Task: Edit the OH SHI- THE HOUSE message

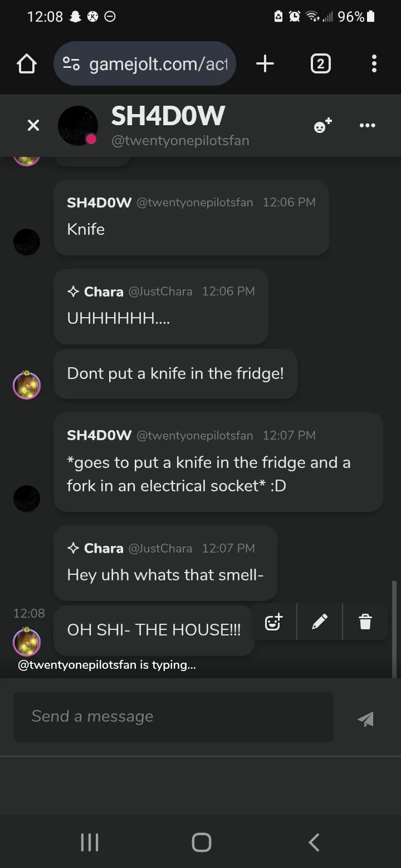Action: coord(320,622)
